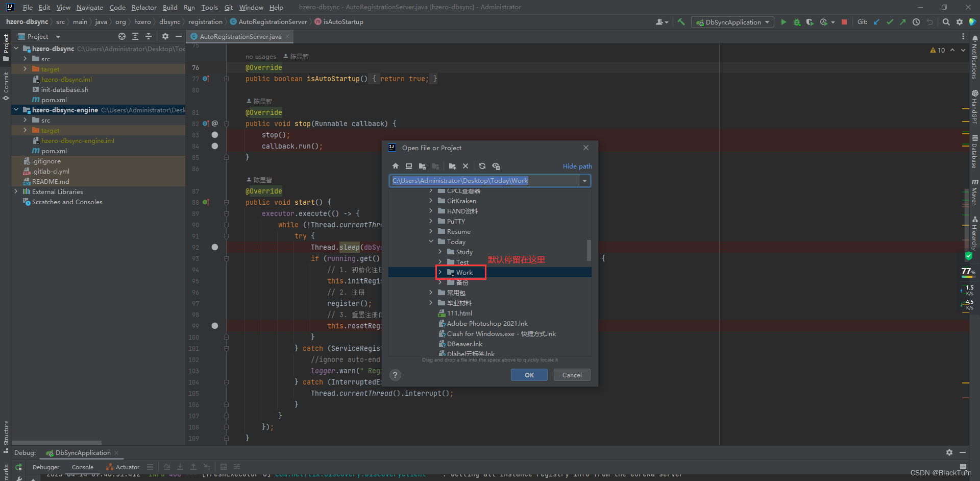Screen dimensions: 980x481
Task: Click the dialog file tree scrollbar
Action: 589,250
